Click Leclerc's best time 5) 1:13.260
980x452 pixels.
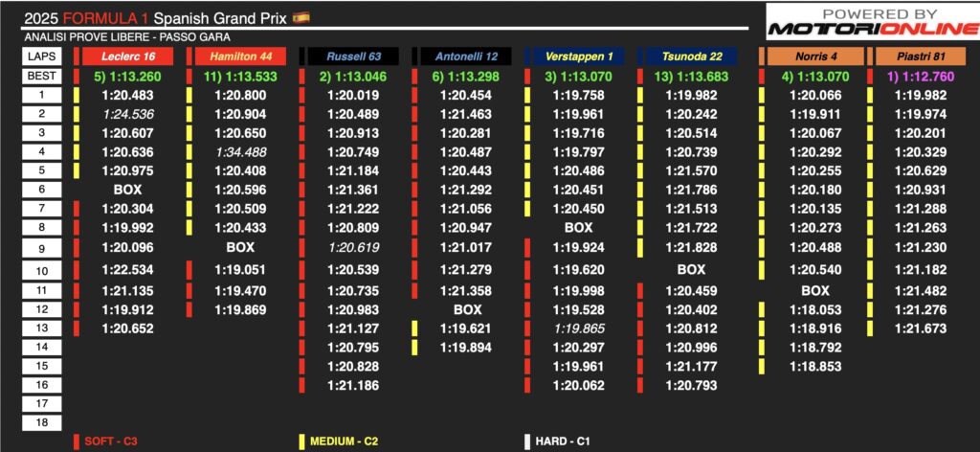(127, 77)
